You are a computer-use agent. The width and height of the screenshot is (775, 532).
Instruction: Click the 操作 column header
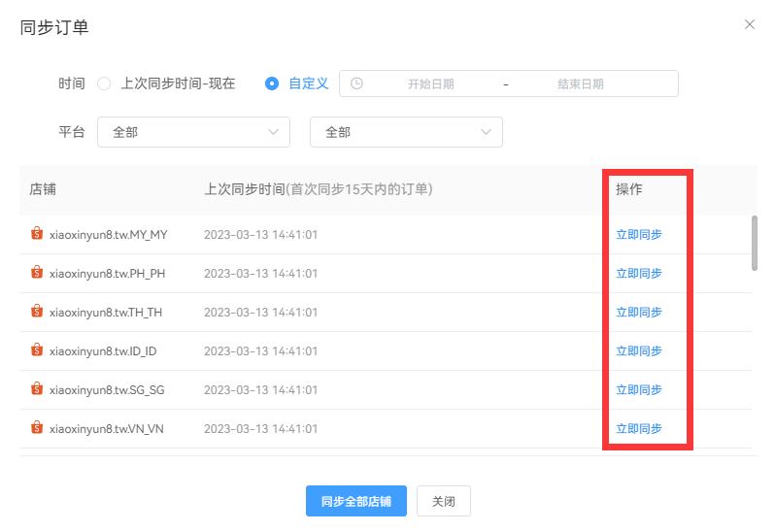point(628,189)
